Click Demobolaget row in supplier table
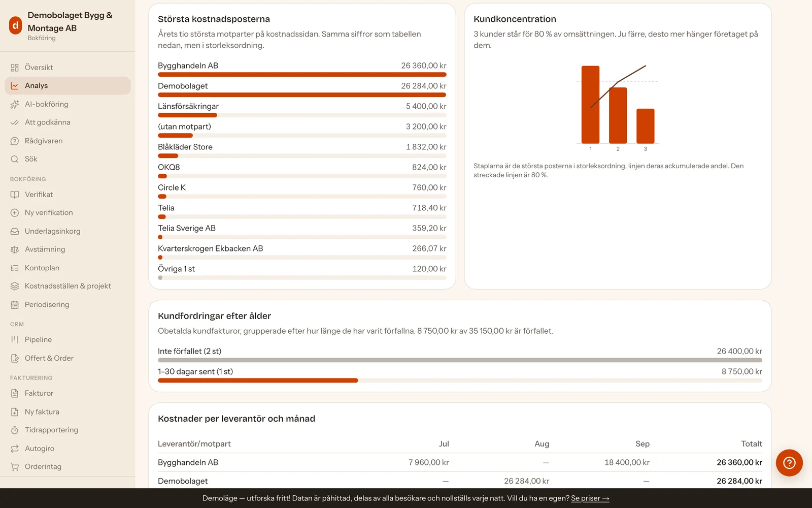 [x=460, y=481]
